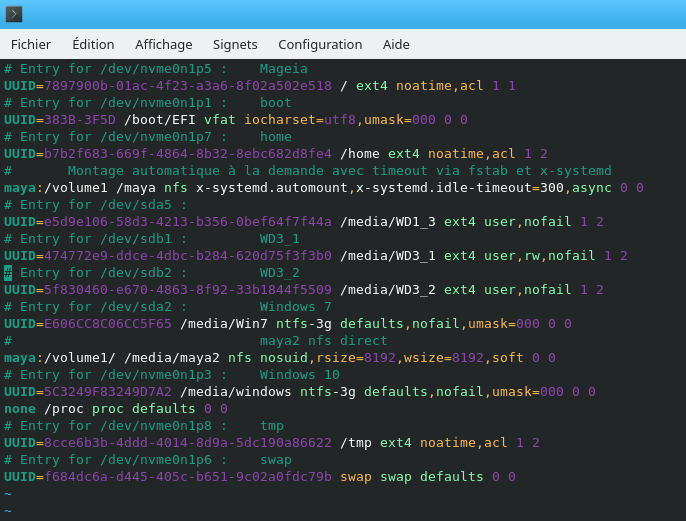The width and height of the screenshot is (686, 521).
Task: Click the comment for /dev/nvme0n1p6 swap
Action: tap(147, 461)
